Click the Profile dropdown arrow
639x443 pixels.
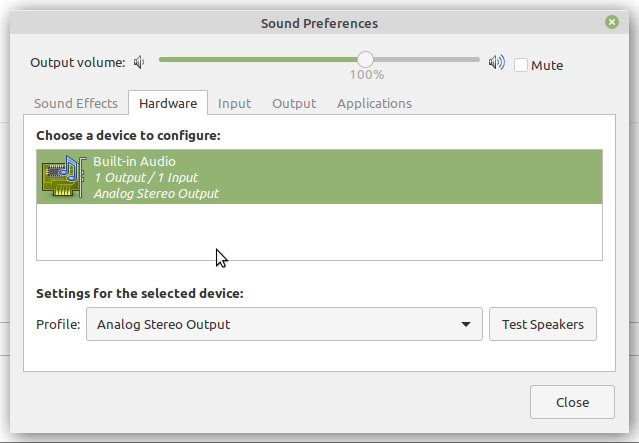coord(466,324)
